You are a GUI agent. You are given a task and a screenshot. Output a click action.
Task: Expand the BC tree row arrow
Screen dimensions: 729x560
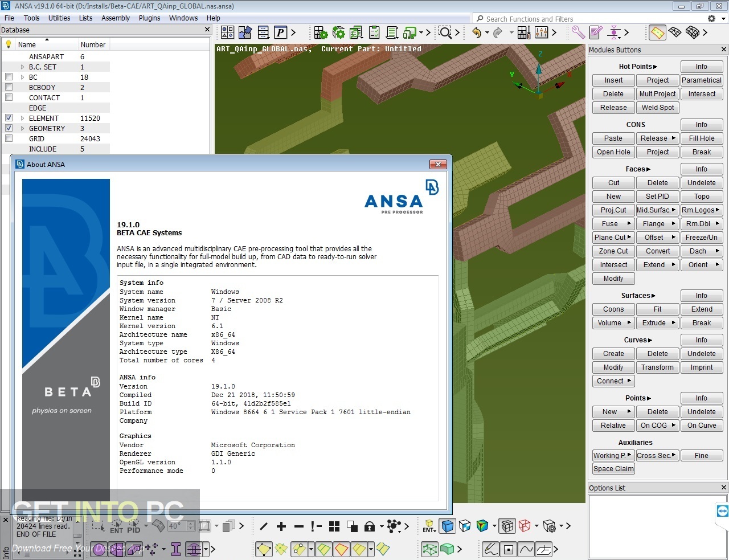click(23, 77)
